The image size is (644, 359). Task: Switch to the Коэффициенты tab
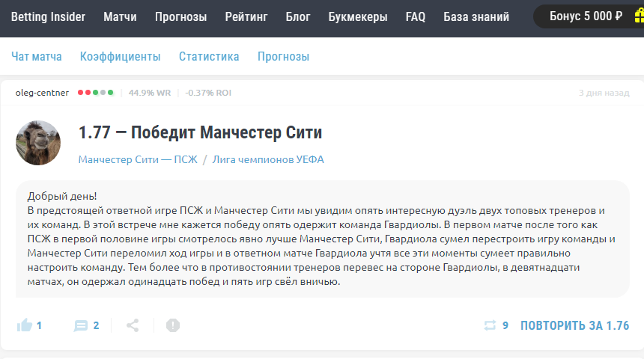click(121, 56)
